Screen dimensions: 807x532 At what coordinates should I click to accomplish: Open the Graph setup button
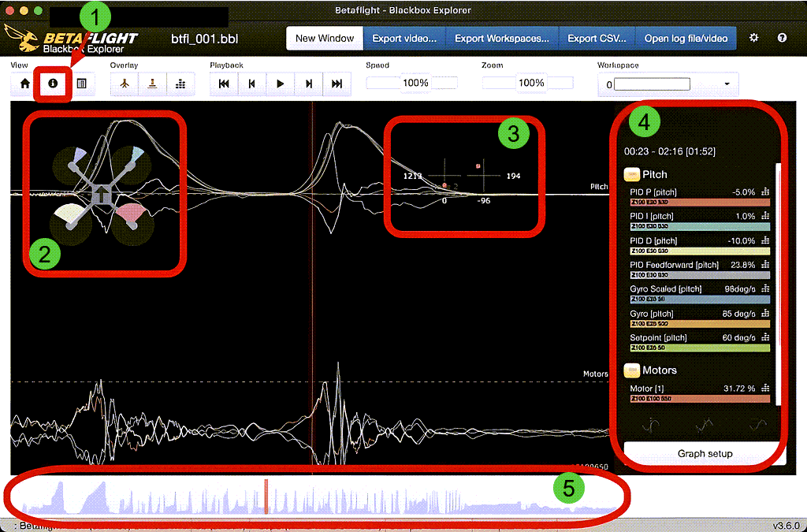tap(705, 454)
